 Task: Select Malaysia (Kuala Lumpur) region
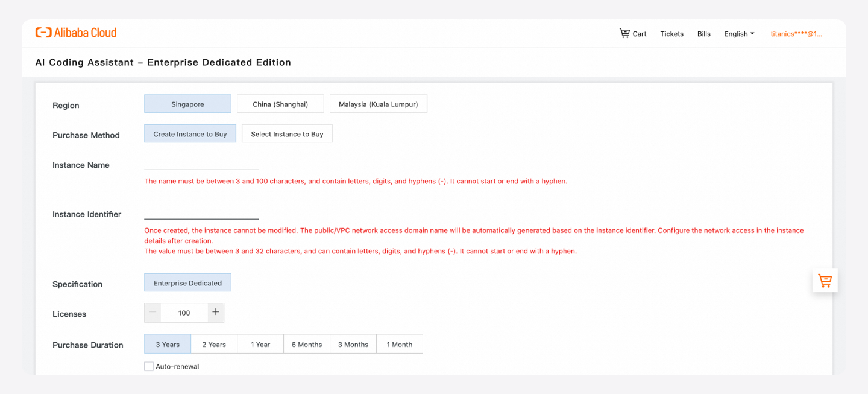pos(378,104)
